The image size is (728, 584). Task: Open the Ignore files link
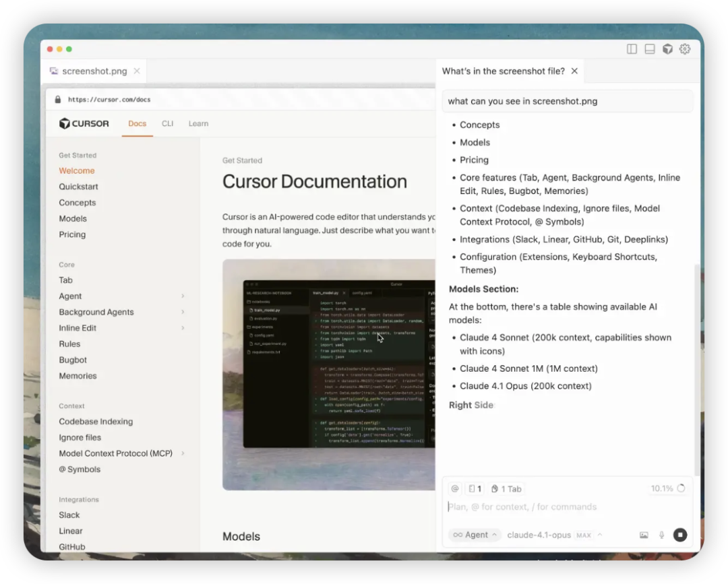(x=80, y=437)
